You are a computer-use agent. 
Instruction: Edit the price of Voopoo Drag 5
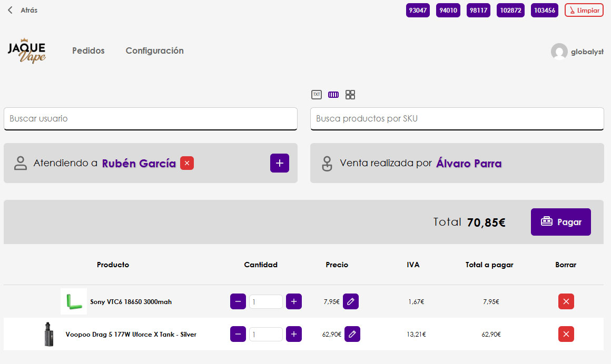click(x=352, y=334)
